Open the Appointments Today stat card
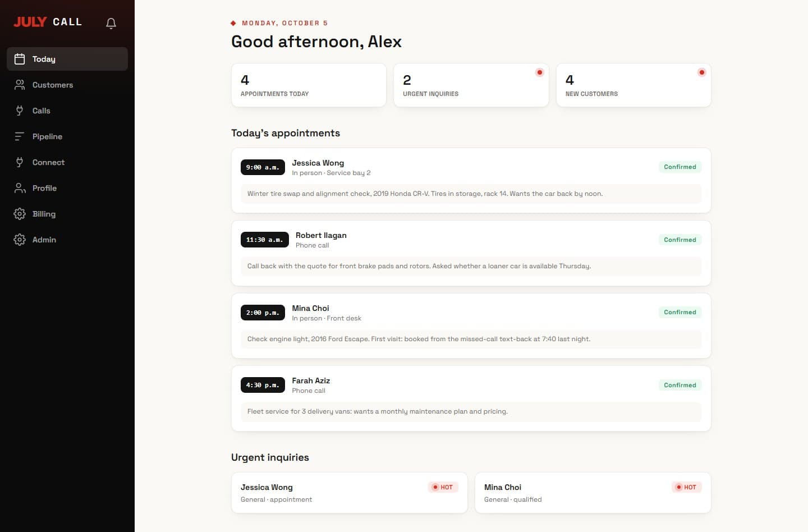Image resolution: width=808 pixels, height=532 pixels. pos(309,85)
